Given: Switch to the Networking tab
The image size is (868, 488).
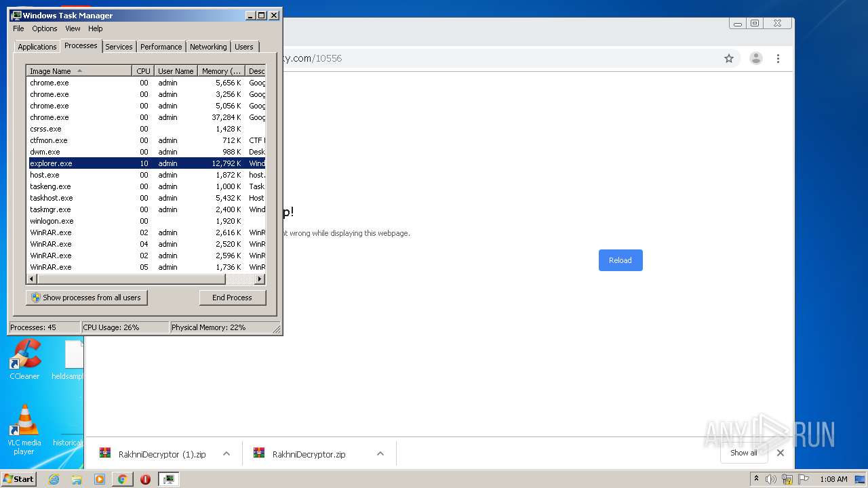Looking at the screenshot, I should (x=208, y=47).
